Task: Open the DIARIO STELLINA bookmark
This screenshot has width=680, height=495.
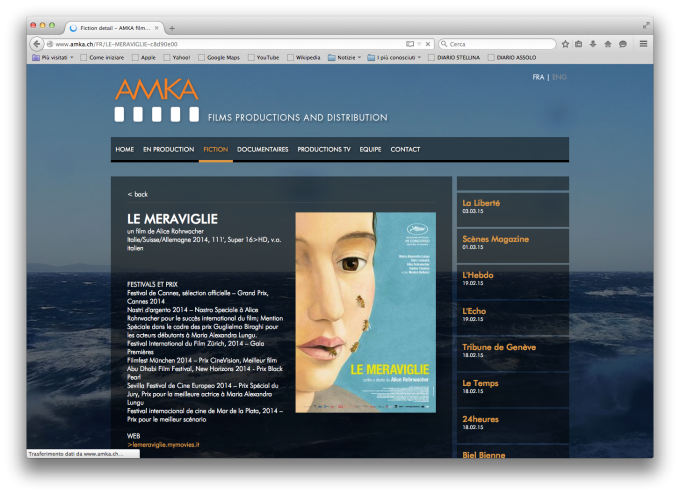Action: (x=454, y=57)
